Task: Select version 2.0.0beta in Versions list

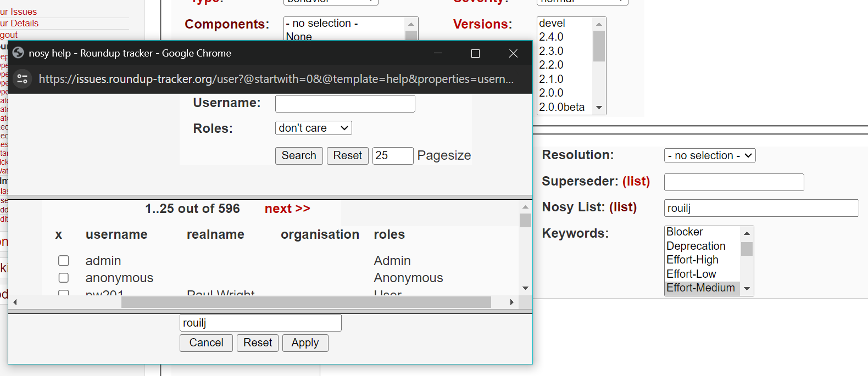Action: [565, 107]
